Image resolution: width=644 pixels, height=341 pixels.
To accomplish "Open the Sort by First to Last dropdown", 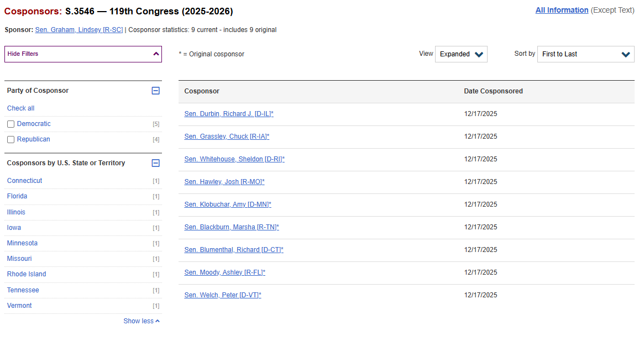I will pos(585,54).
